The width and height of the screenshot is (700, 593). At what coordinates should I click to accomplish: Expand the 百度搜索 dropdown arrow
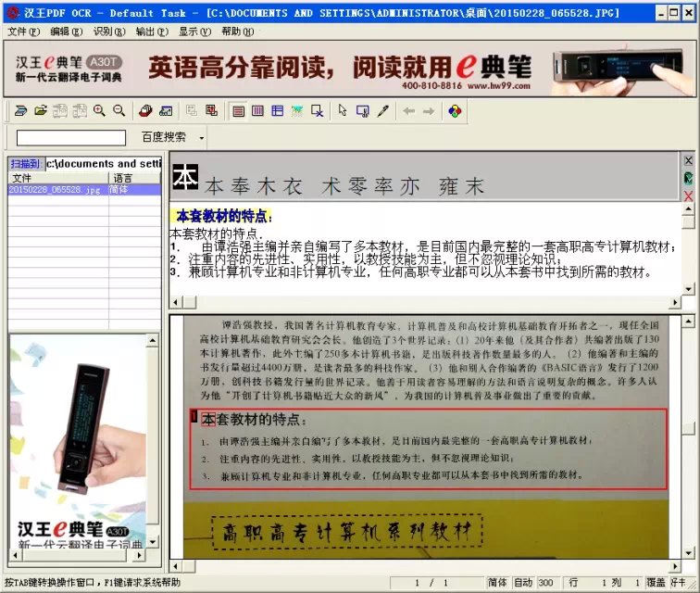(x=202, y=137)
